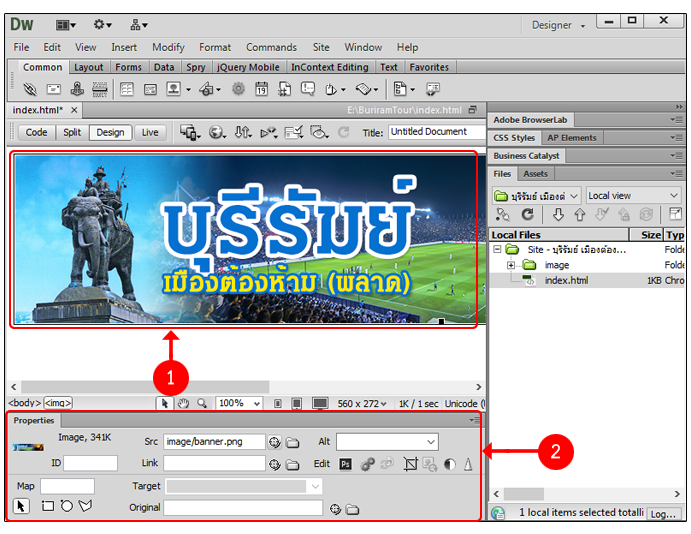Expand the image folder tree node

pyautogui.click(x=511, y=265)
